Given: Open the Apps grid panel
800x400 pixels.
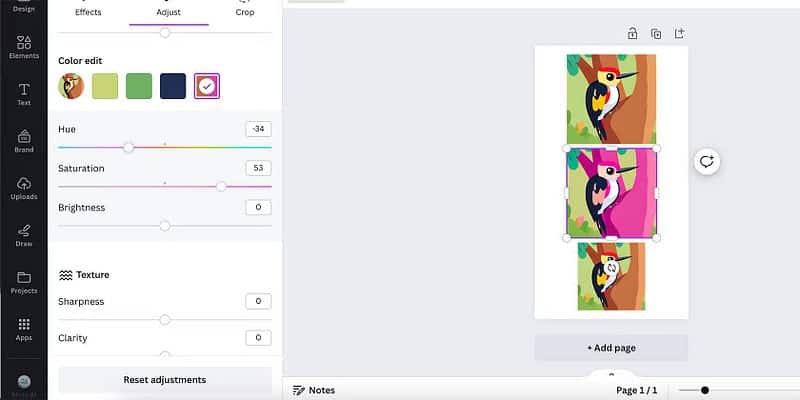Looking at the screenshot, I should point(23,329).
